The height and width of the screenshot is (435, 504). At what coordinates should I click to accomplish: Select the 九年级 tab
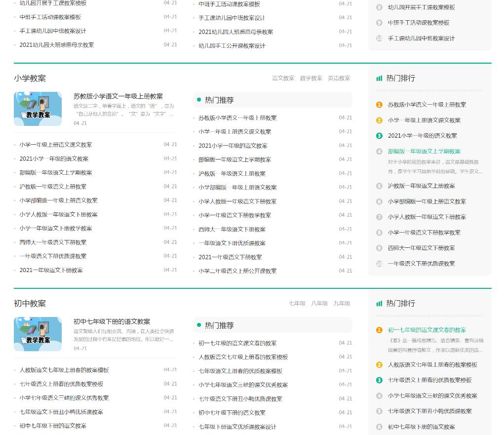(342, 304)
